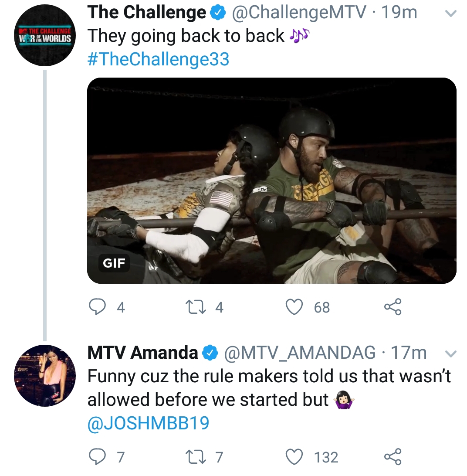Viewport: 467px width, 476px height.
Task: Click the GIF badge label
Action: pyautogui.click(x=114, y=263)
